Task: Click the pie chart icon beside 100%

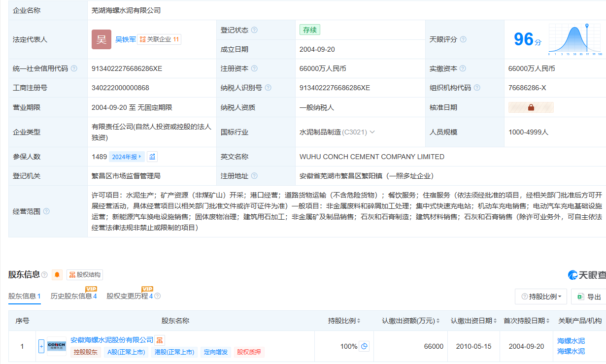Action: tap(364, 346)
